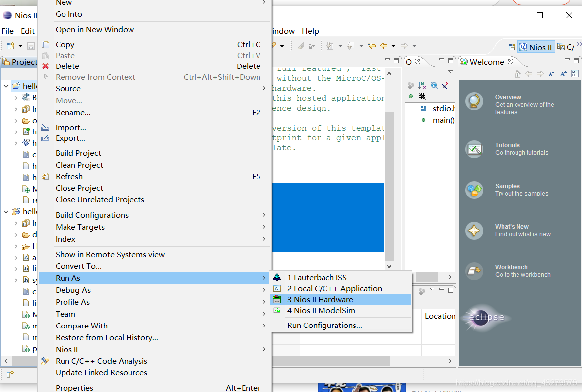Click the Overview globe icon
Screen dimensions: 582x392
tap(474, 101)
